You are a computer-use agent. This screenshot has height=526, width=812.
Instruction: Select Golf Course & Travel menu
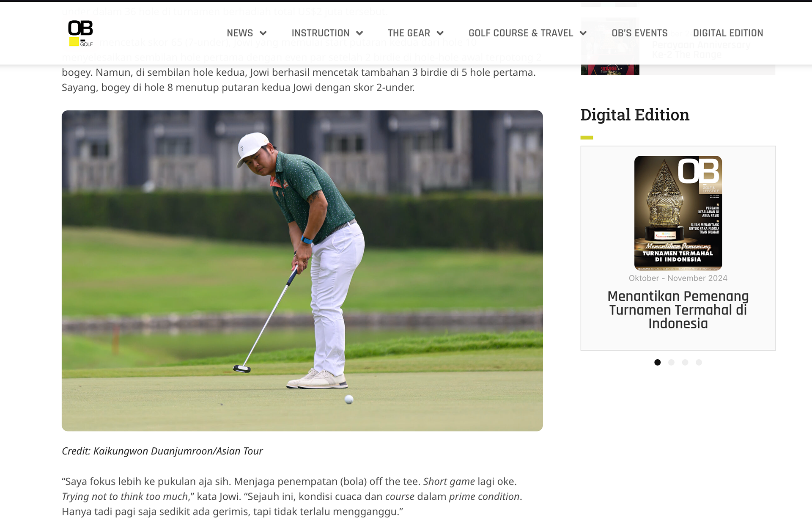(x=521, y=33)
